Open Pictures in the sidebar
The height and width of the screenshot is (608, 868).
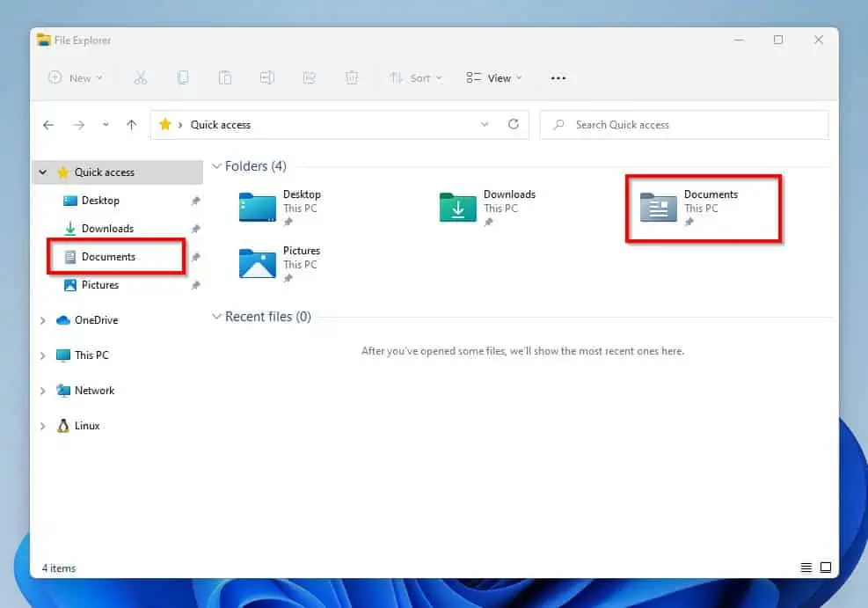(100, 285)
